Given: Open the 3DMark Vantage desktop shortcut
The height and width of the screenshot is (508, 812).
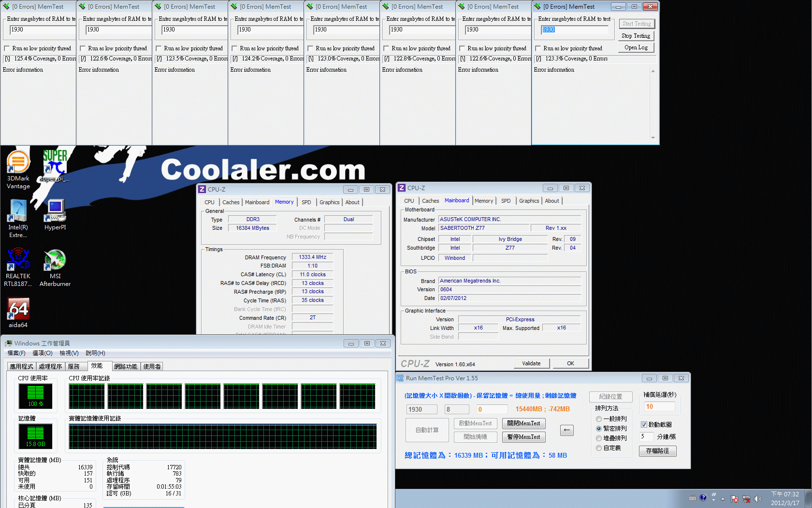Looking at the screenshot, I should coord(18,169).
